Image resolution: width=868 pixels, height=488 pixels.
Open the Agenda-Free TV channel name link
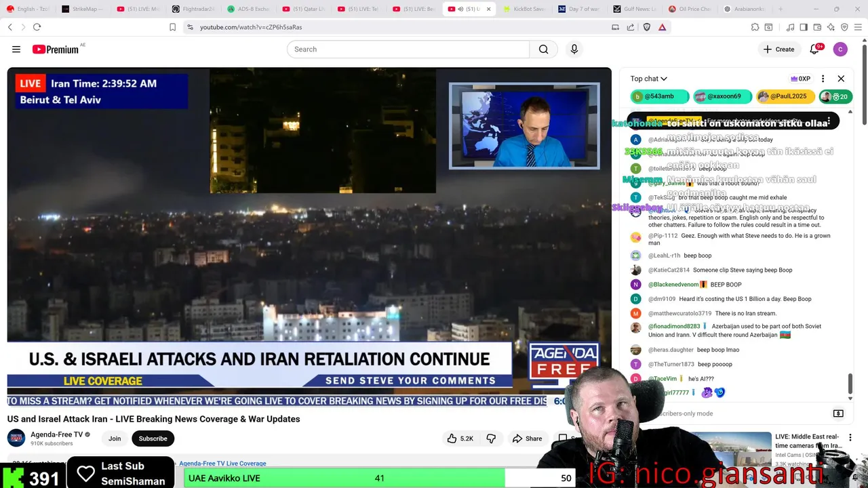click(56, 434)
